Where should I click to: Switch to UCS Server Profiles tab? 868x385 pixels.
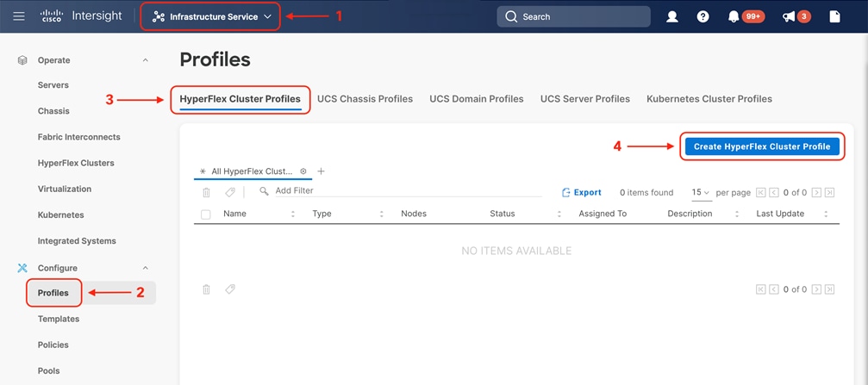[585, 99]
